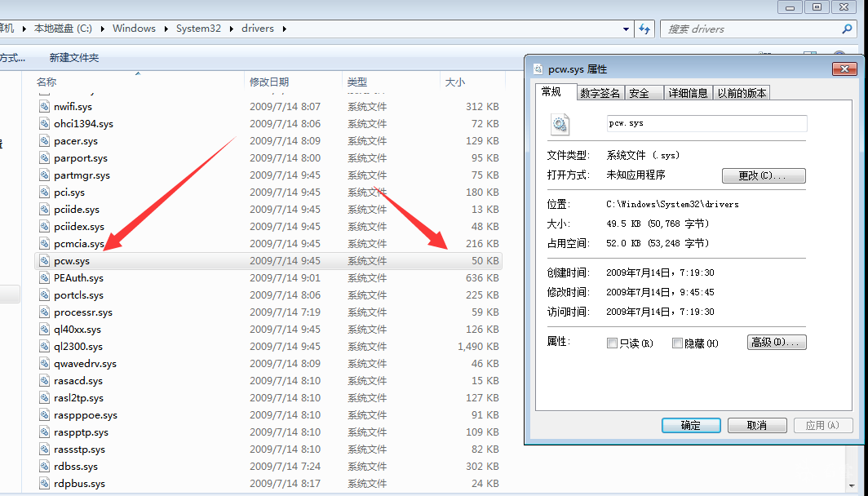The width and height of the screenshot is (868, 496).
Task: Click the rasacd.sys file icon
Action: tap(44, 381)
